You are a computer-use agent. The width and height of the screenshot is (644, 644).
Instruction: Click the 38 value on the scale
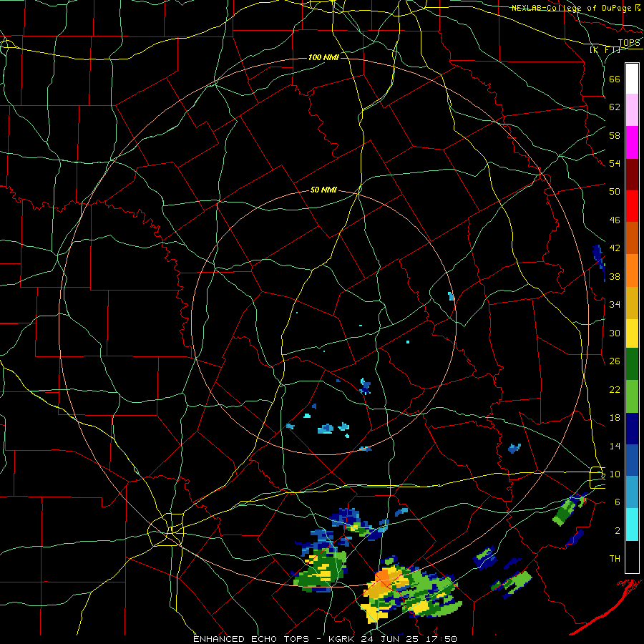[615, 277]
